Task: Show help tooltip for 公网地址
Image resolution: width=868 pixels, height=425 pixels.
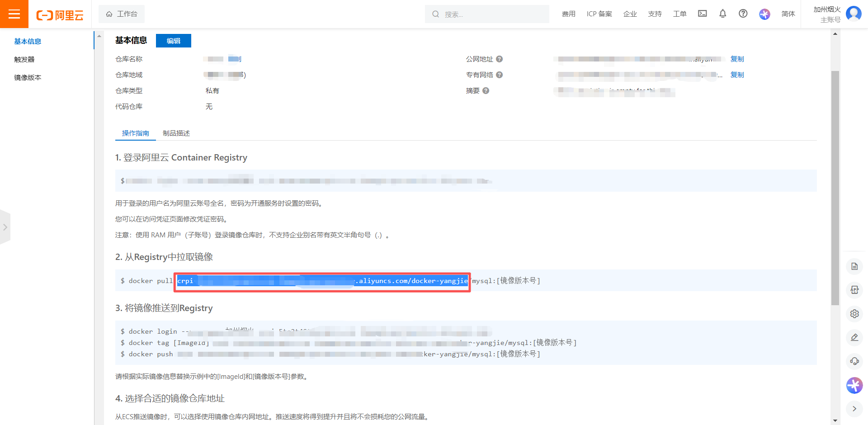Action: click(x=499, y=59)
